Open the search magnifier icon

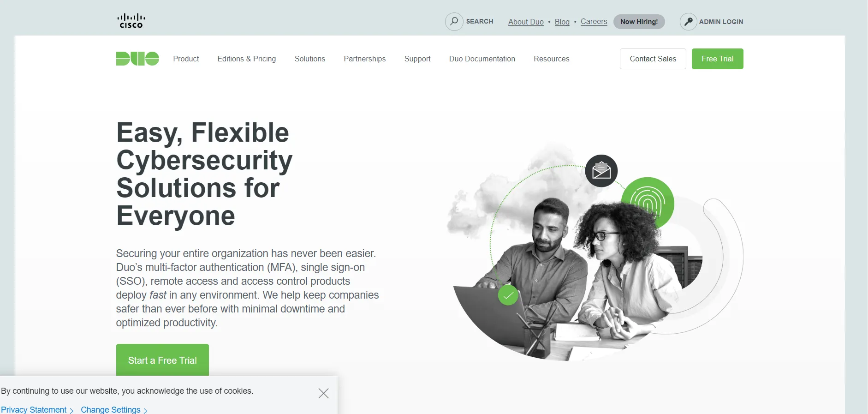pos(454,21)
